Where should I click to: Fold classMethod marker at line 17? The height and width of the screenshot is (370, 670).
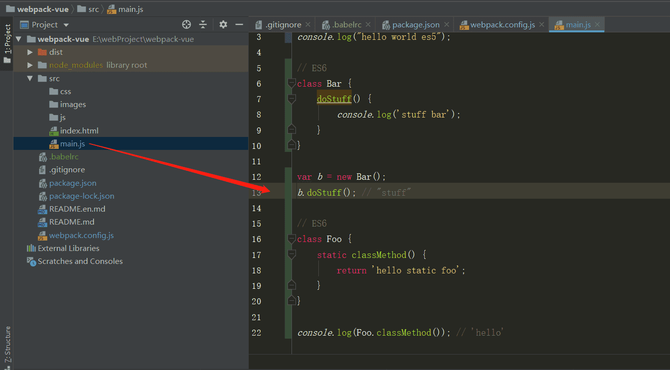coord(291,255)
